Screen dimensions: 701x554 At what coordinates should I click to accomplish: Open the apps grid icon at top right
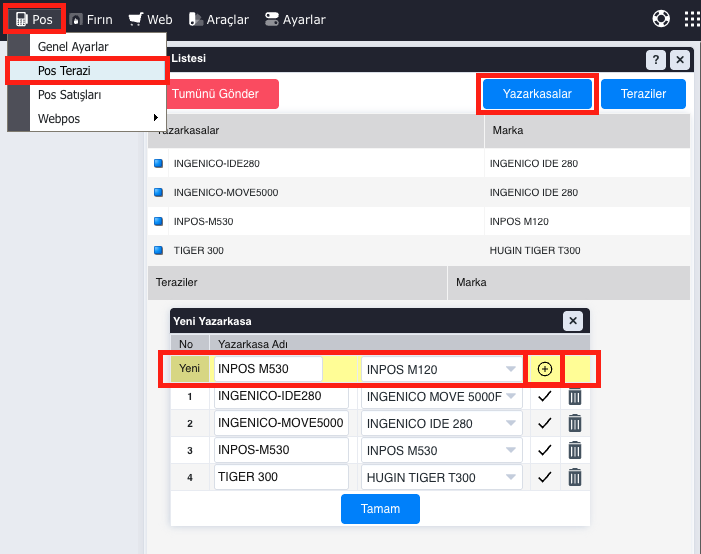pos(691,19)
